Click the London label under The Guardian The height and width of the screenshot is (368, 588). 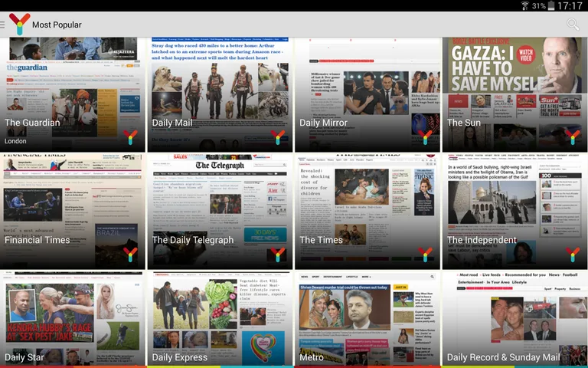point(15,141)
